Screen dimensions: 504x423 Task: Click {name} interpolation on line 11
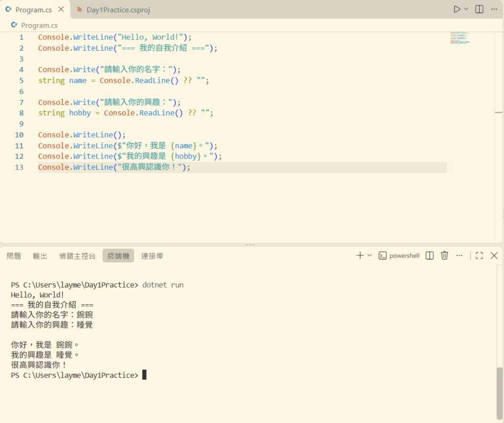[x=184, y=146]
